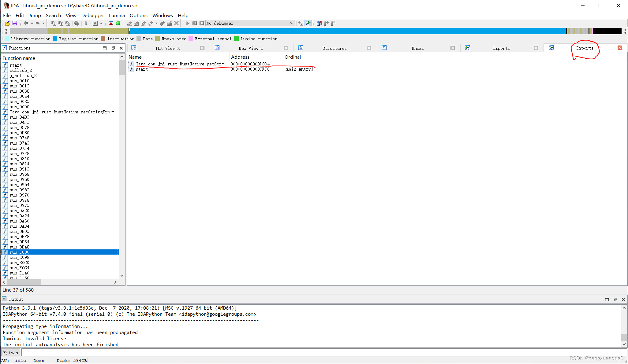Maximize the Functions panel
Image resolution: width=628 pixels, height=364 pixels.
pyautogui.click(x=105, y=48)
